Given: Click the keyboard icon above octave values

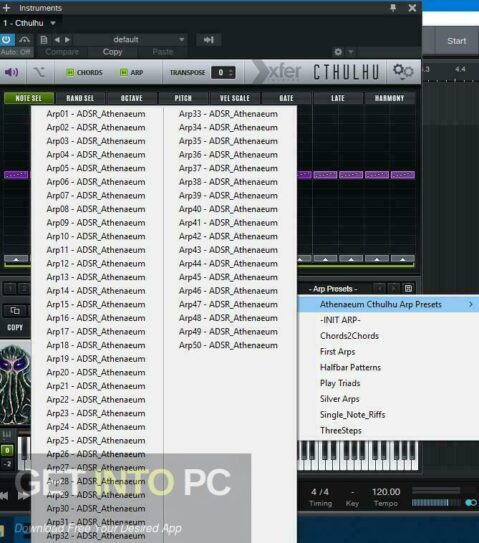Looking at the screenshot, I should point(7,434).
